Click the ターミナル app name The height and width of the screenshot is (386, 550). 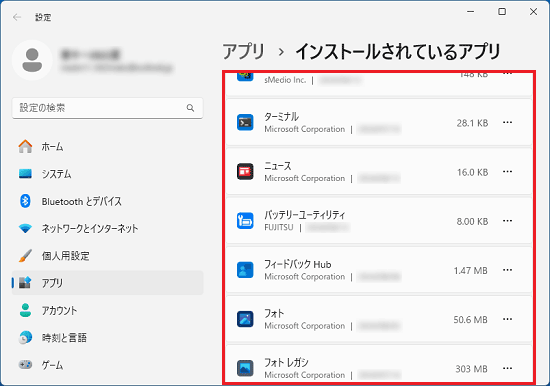[281, 117]
